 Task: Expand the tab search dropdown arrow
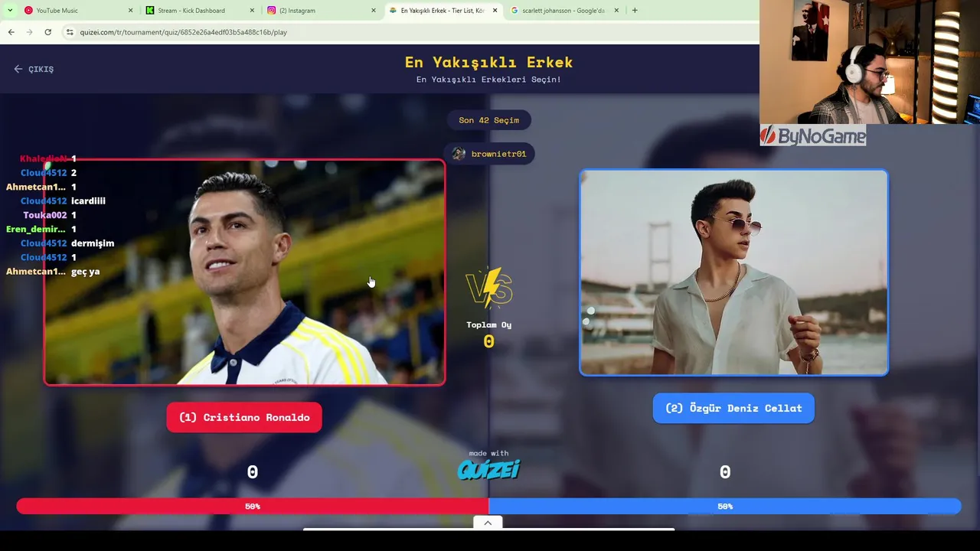10,11
